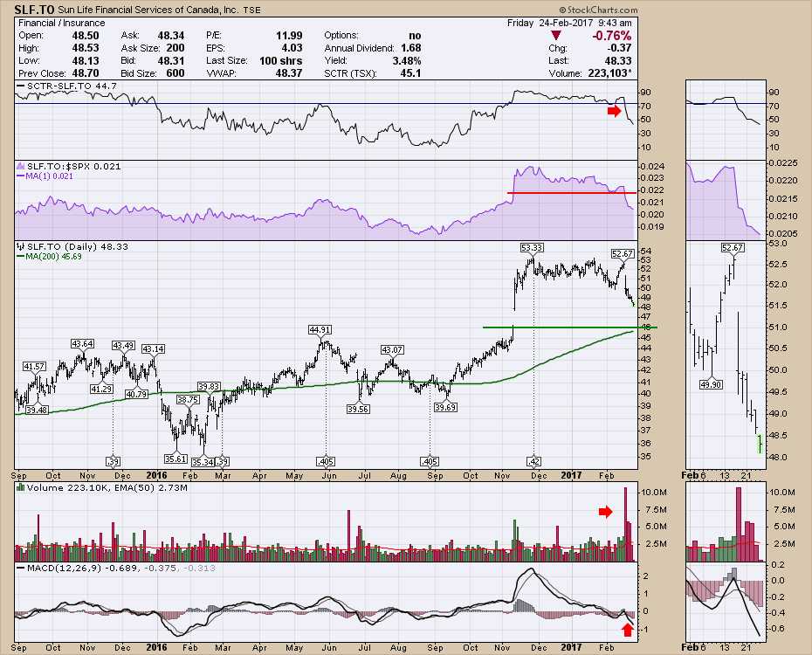Click the 35.34 low price label
The image size is (812, 655).
[203, 461]
